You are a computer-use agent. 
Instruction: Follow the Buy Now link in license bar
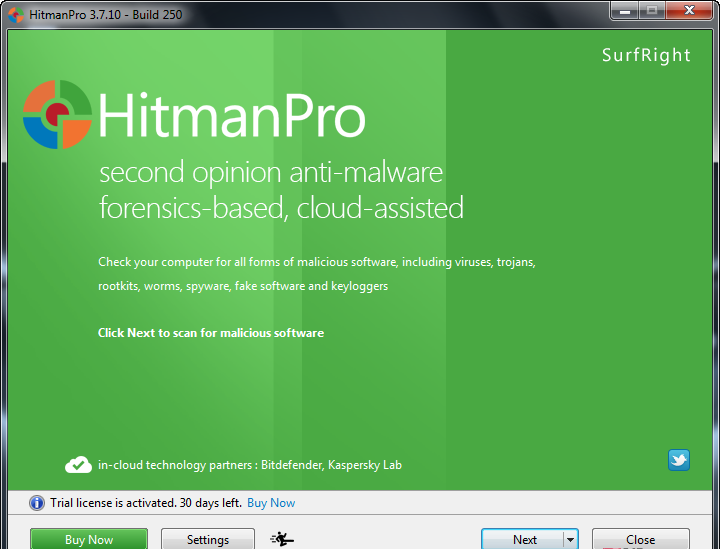(271, 503)
